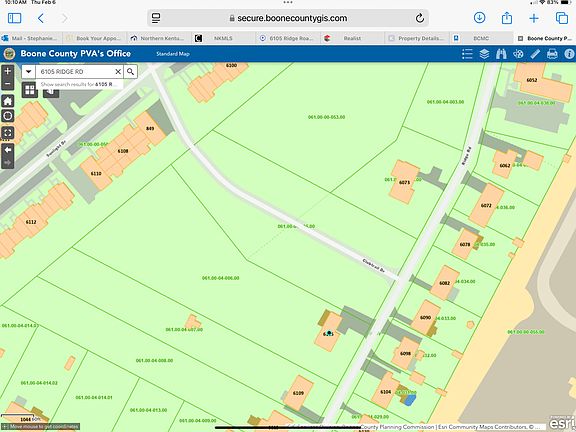Open the binoculars query tool

(501, 54)
